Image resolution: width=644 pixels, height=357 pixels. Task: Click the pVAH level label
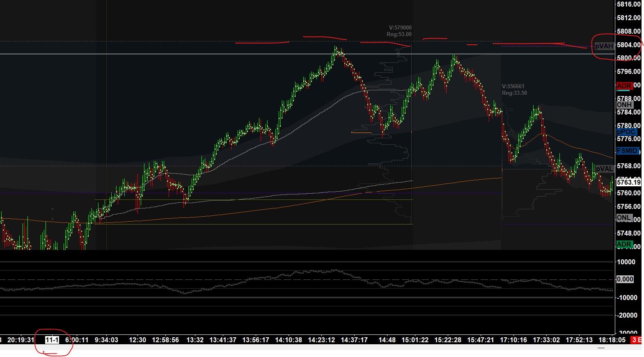point(604,46)
